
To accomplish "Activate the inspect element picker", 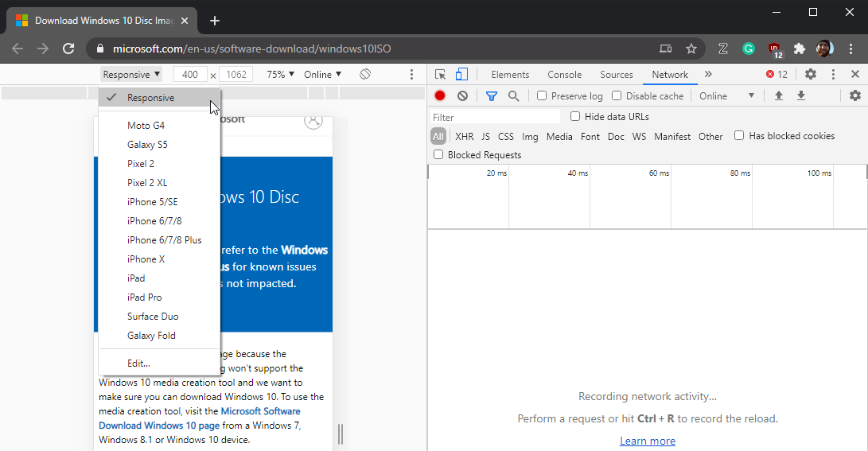I will [x=440, y=74].
